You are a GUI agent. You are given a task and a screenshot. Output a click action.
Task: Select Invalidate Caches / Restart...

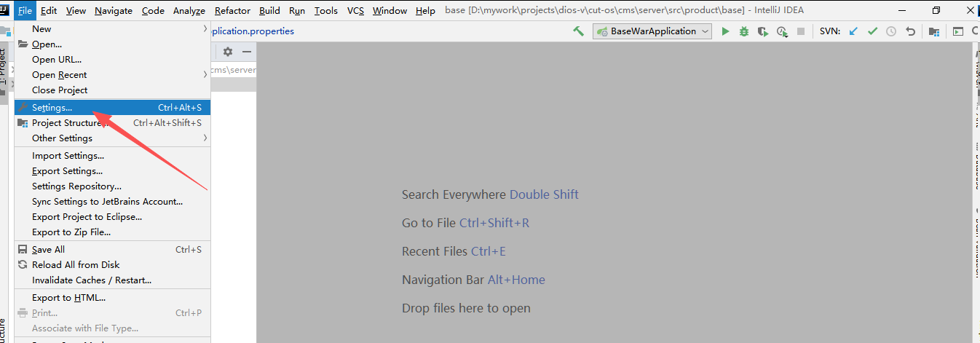pyautogui.click(x=112, y=280)
